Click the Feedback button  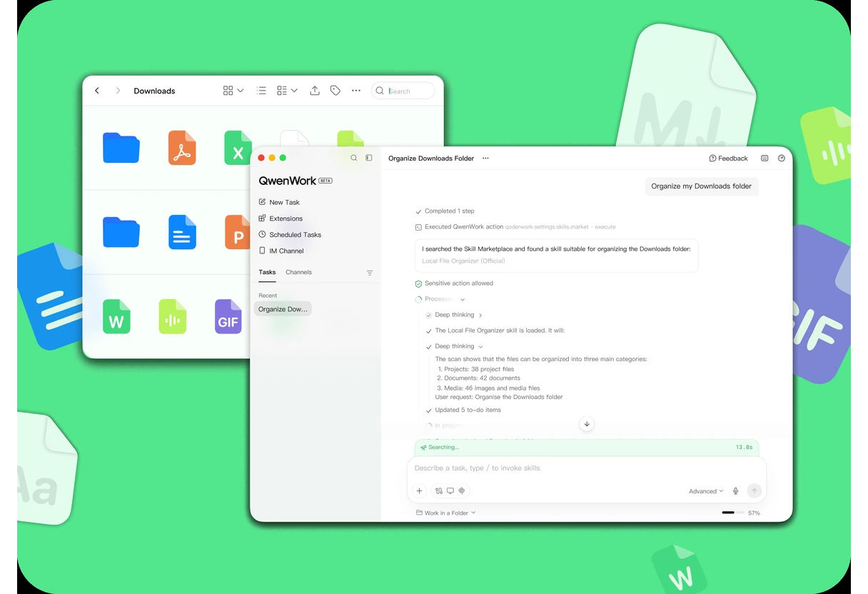coord(728,158)
